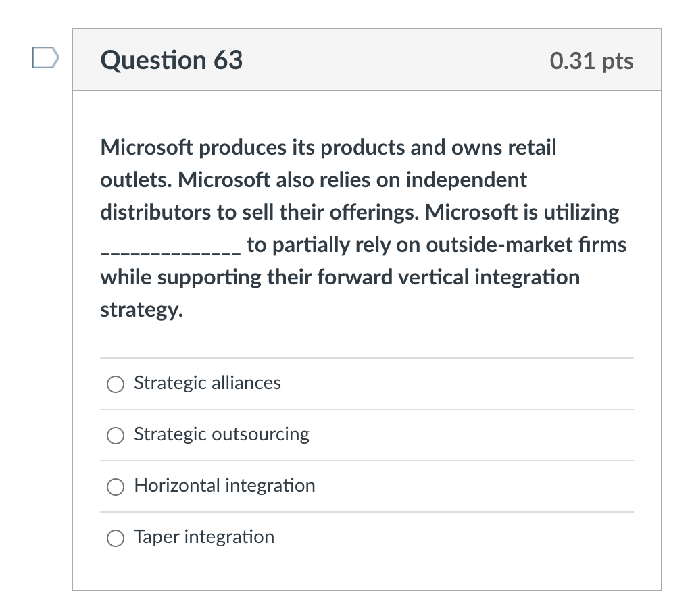Flag Question 63 for review
This screenshot has height=616, width=692.
pyautogui.click(x=45, y=59)
